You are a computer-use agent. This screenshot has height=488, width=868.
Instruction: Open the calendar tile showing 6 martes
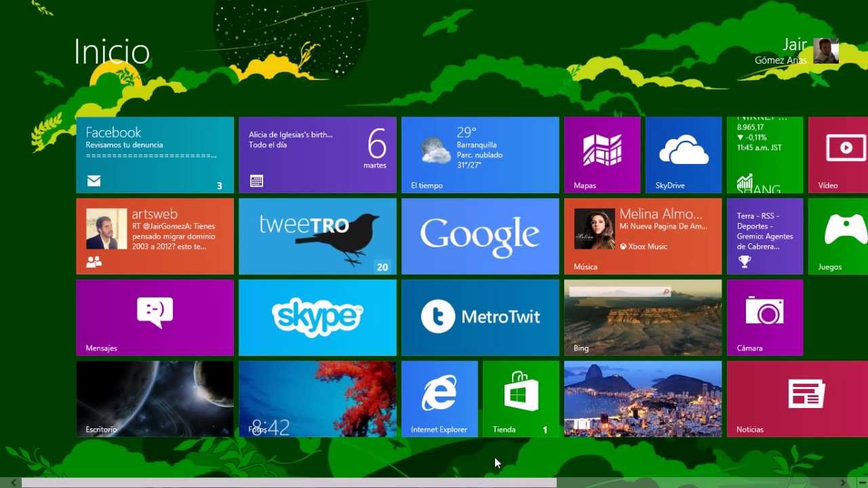(317, 155)
